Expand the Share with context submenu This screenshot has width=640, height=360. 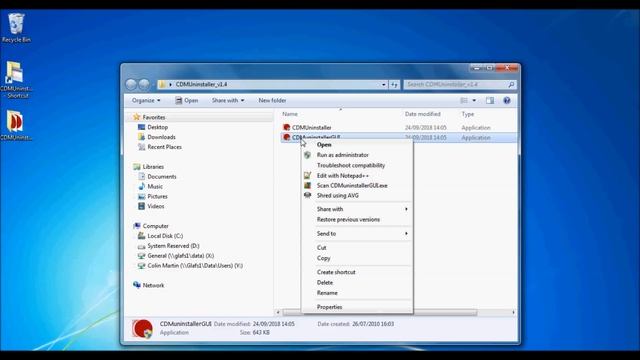point(357,209)
